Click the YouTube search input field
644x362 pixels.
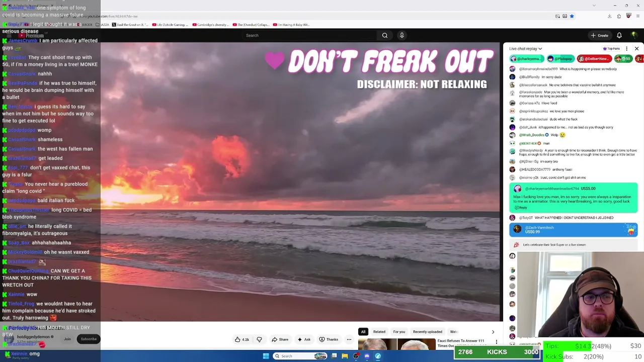[309, 35]
